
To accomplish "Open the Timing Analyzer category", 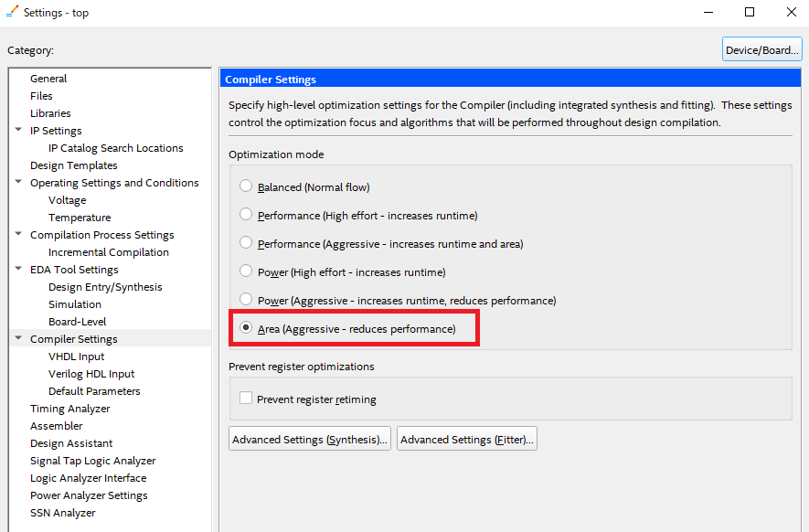I will click(69, 409).
